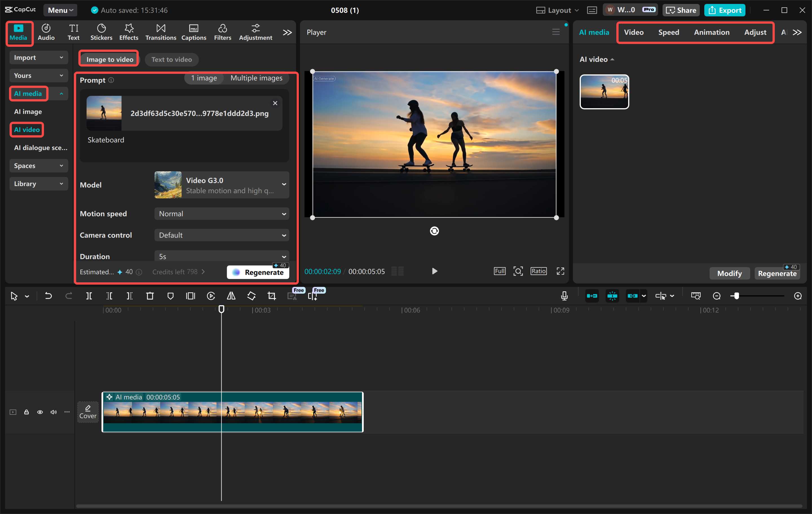Open the Duration dropdown
812x514 pixels.
tap(221, 256)
